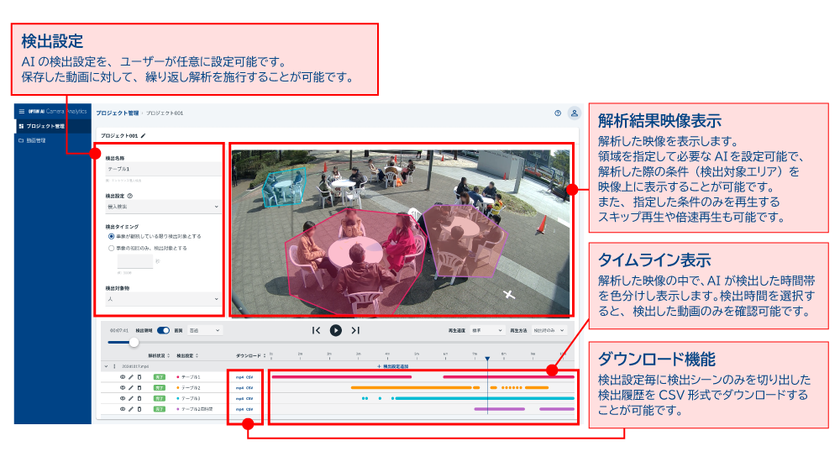Image resolution: width=840 pixels, height=462 pixels.
Task: Click the first pink テーブル1 detection bar
Action: [x=342, y=377]
